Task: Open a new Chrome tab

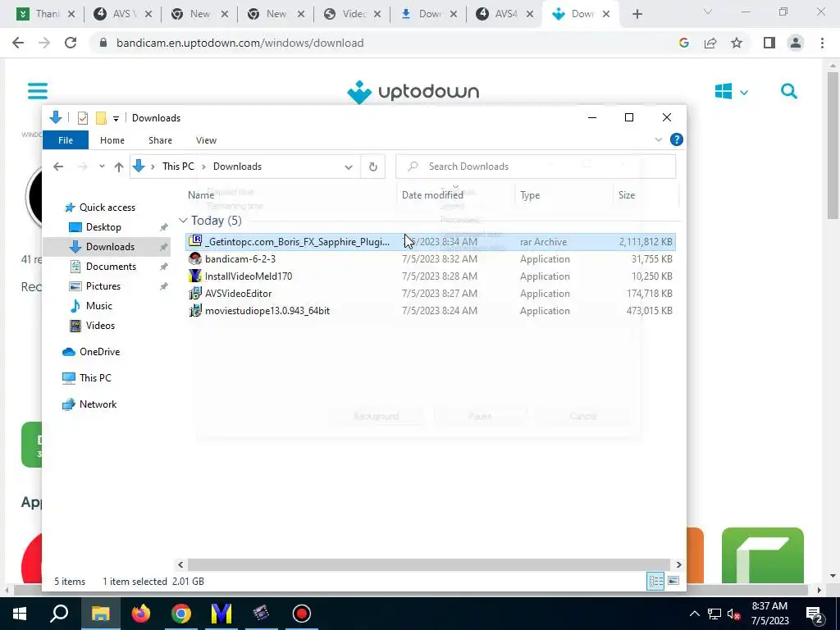Action: (x=637, y=14)
